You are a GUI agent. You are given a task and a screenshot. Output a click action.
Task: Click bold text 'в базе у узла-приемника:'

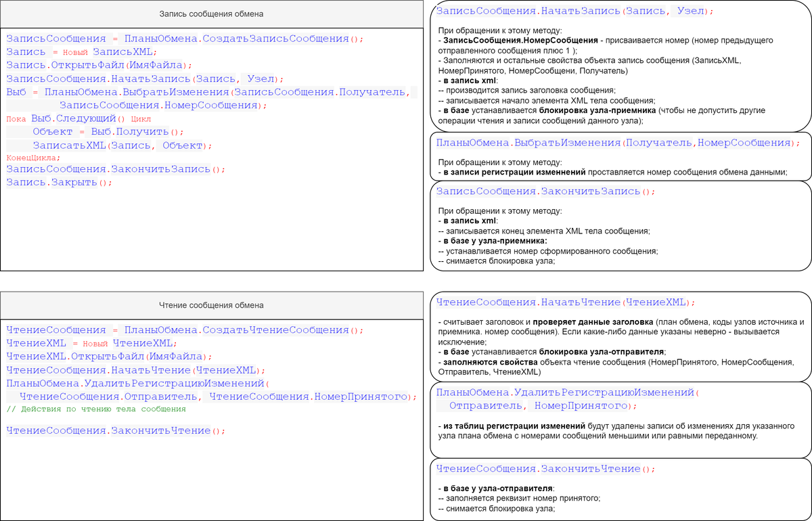point(495,241)
